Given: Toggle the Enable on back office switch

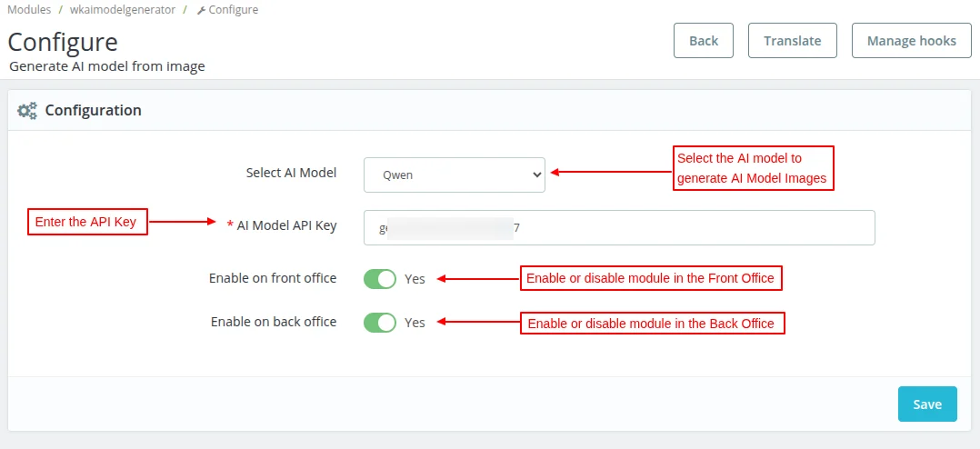Looking at the screenshot, I should 380,323.
